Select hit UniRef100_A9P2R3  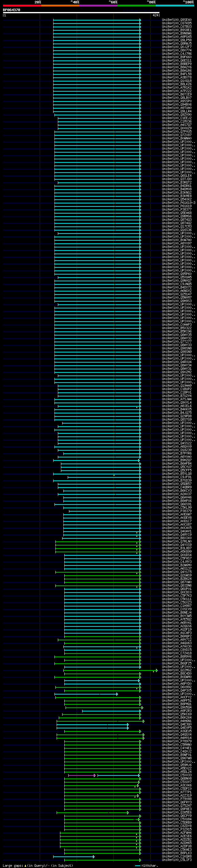pyautogui.click(x=177, y=711)
